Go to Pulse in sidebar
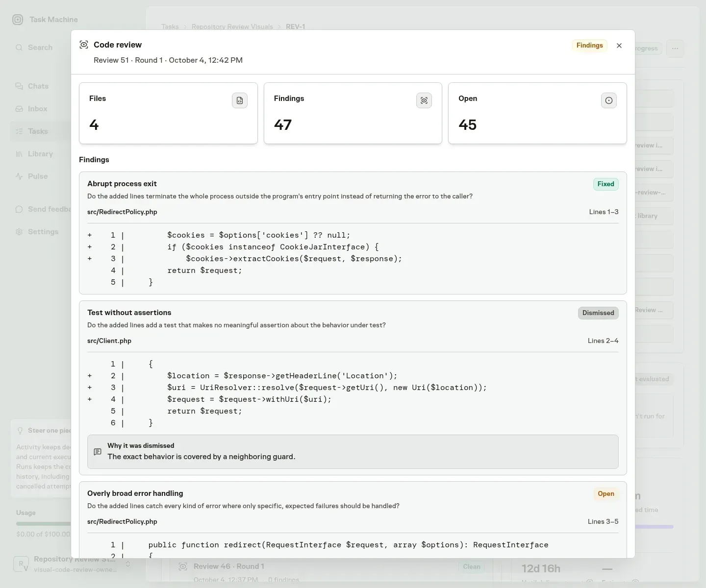The image size is (706, 588). click(x=40, y=176)
